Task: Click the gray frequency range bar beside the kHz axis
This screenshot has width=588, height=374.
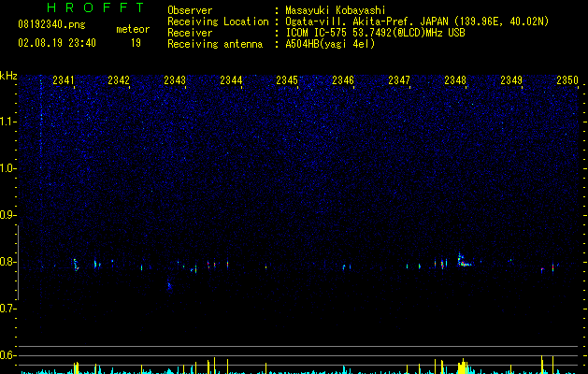Action: coord(19,263)
